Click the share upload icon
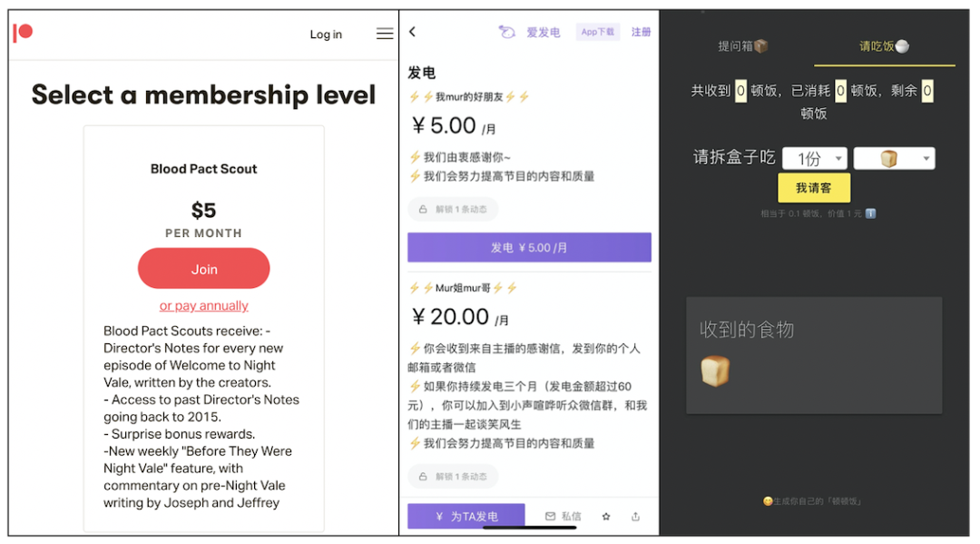Image resolution: width=980 pixels, height=544 pixels. click(635, 517)
